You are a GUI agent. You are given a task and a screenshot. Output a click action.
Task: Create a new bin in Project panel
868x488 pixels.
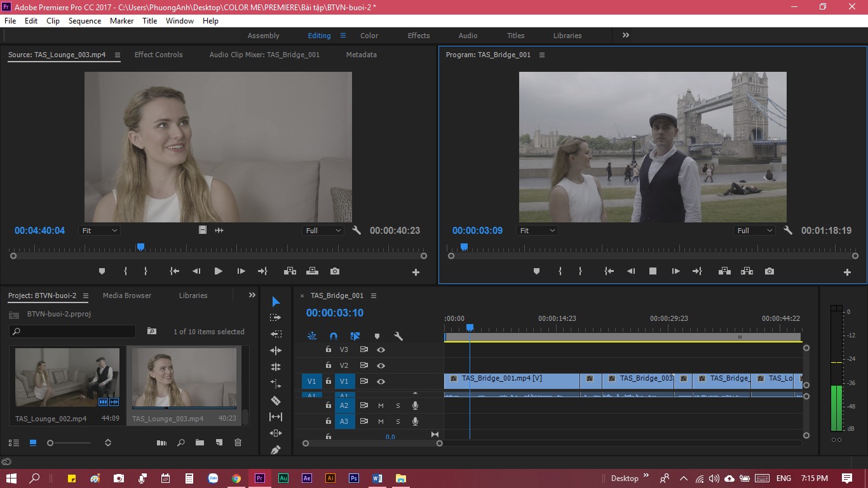coord(200,443)
